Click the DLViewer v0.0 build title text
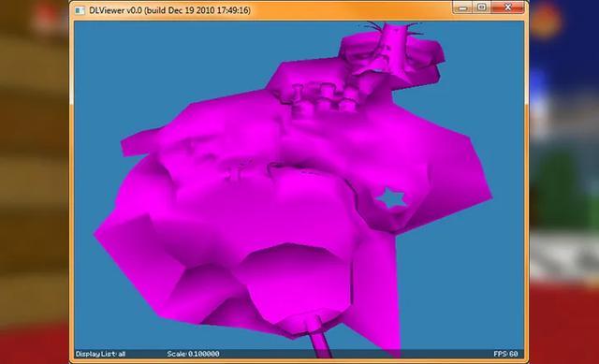 pos(169,10)
